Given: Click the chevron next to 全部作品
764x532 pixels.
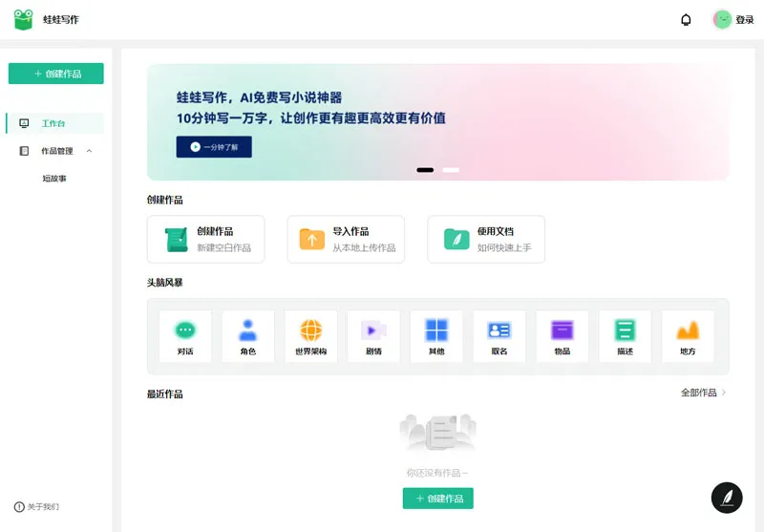Looking at the screenshot, I should click(724, 393).
